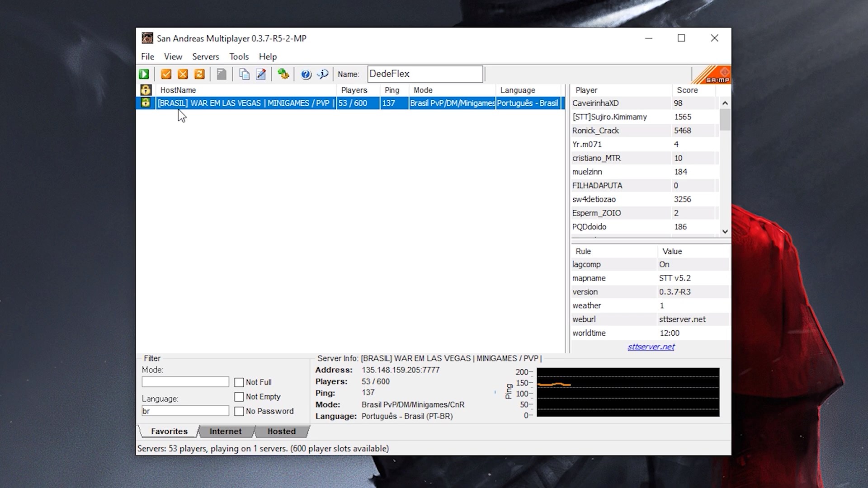Sort by the Players column header

tap(358, 90)
